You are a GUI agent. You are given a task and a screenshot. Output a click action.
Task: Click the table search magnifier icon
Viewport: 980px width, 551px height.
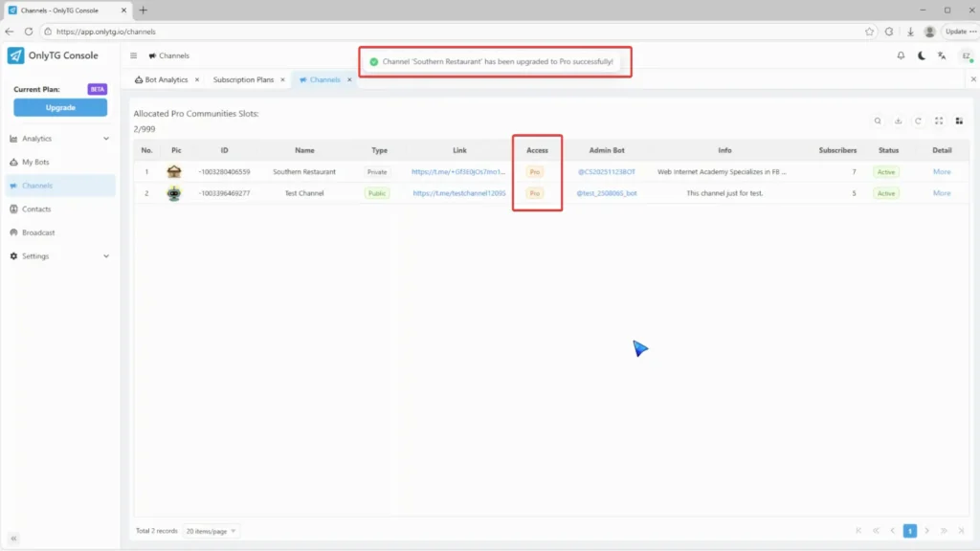click(878, 121)
